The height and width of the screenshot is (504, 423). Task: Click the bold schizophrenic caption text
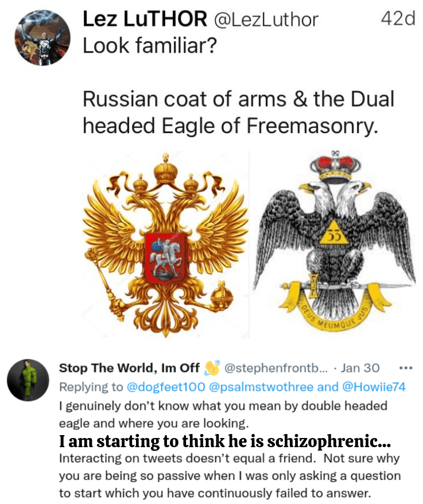coord(224,441)
